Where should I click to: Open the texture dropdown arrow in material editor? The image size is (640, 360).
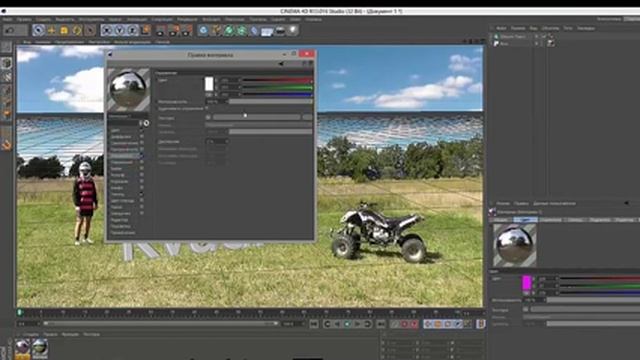[x=208, y=118]
